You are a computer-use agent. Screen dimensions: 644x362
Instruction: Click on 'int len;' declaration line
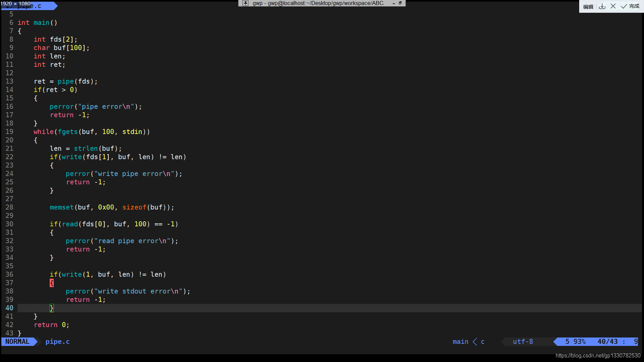point(49,56)
